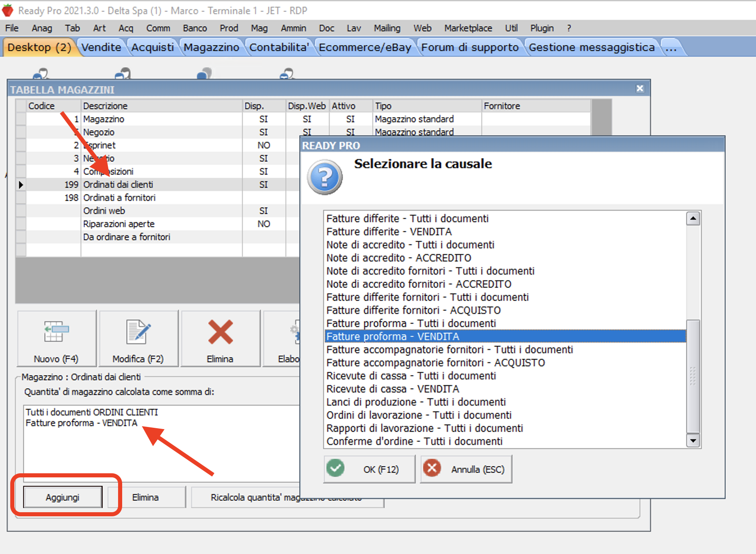The width and height of the screenshot is (756, 554).
Task: Confirm with OK (F12) button
Action: tap(369, 469)
